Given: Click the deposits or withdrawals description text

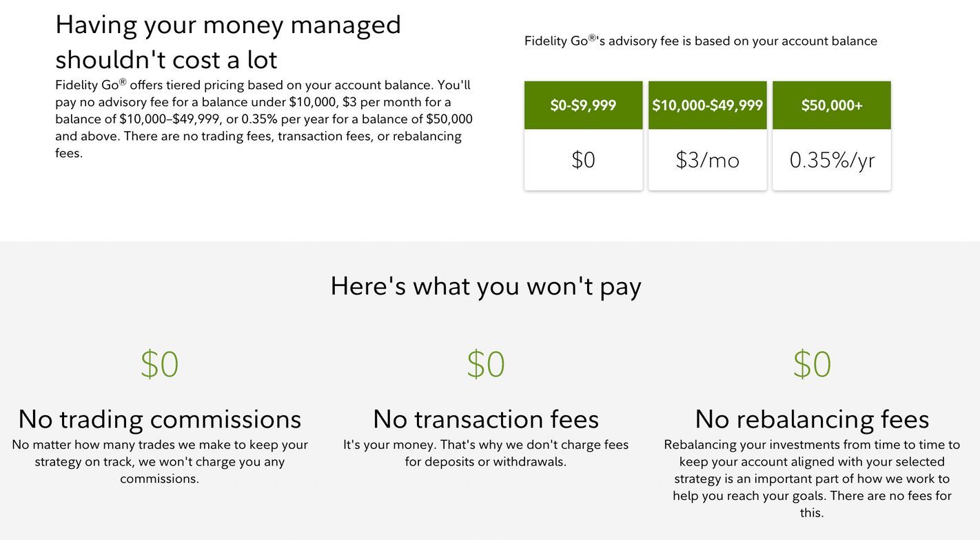Looking at the screenshot, I should click(x=486, y=453).
